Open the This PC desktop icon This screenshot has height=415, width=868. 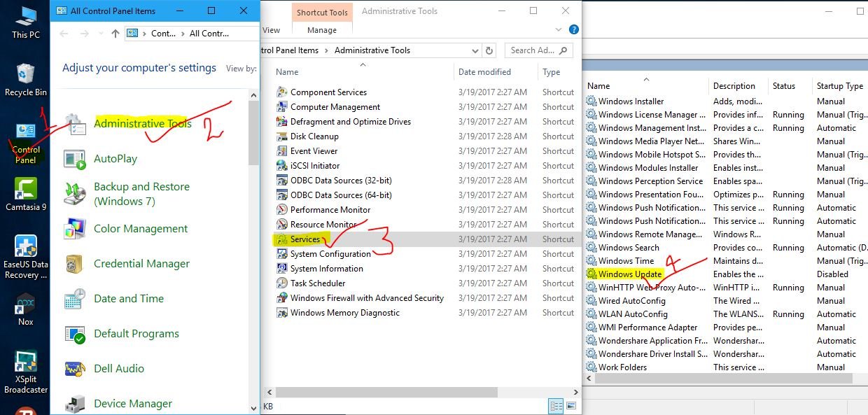pos(26,22)
